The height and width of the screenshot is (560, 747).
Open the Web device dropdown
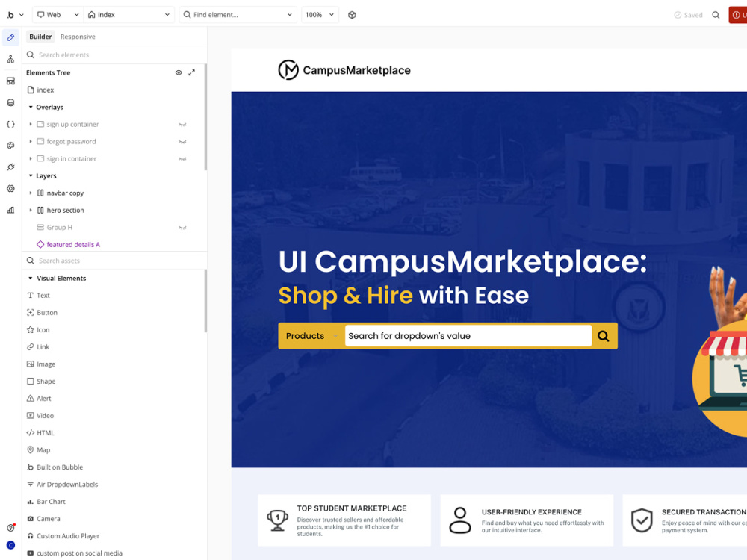[x=58, y=15]
